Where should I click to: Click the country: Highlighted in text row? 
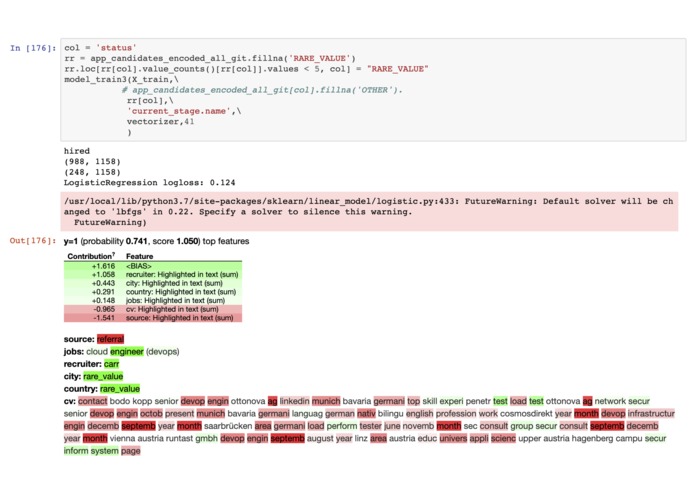[x=153, y=292]
